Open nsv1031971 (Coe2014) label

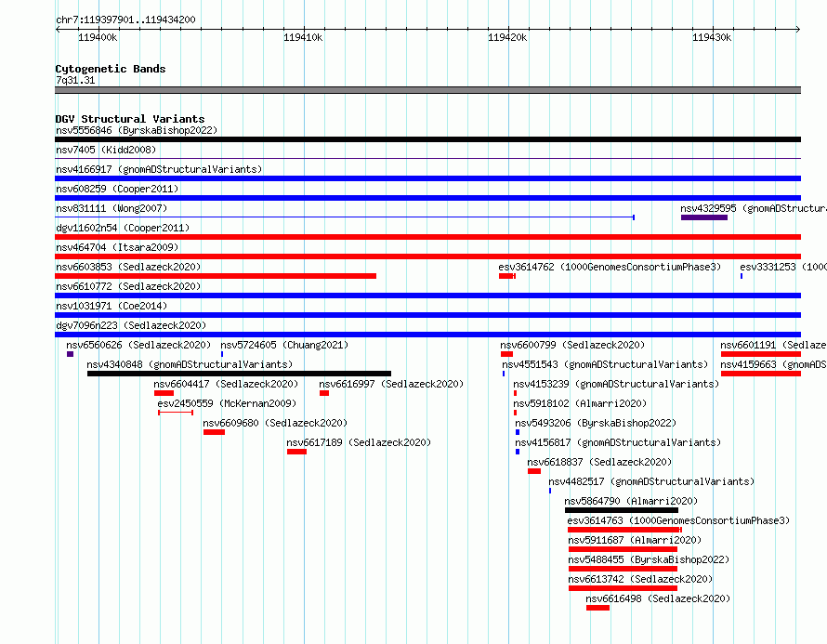tap(112, 306)
